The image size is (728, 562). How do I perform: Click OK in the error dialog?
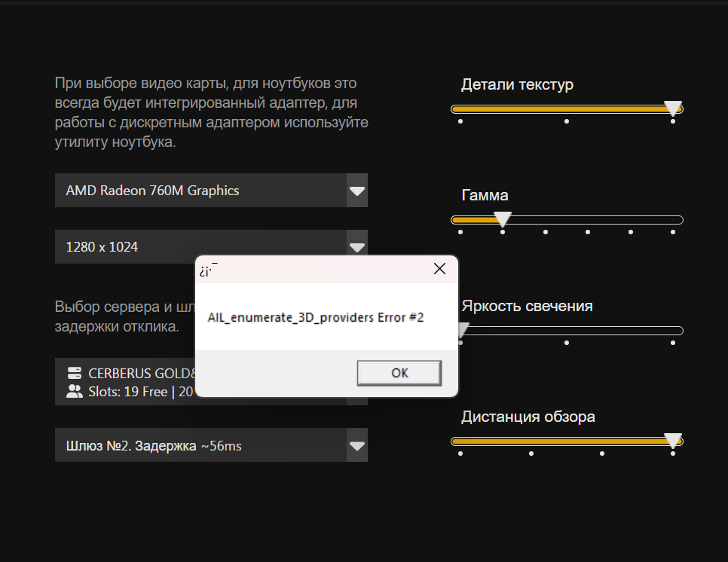click(x=399, y=373)
